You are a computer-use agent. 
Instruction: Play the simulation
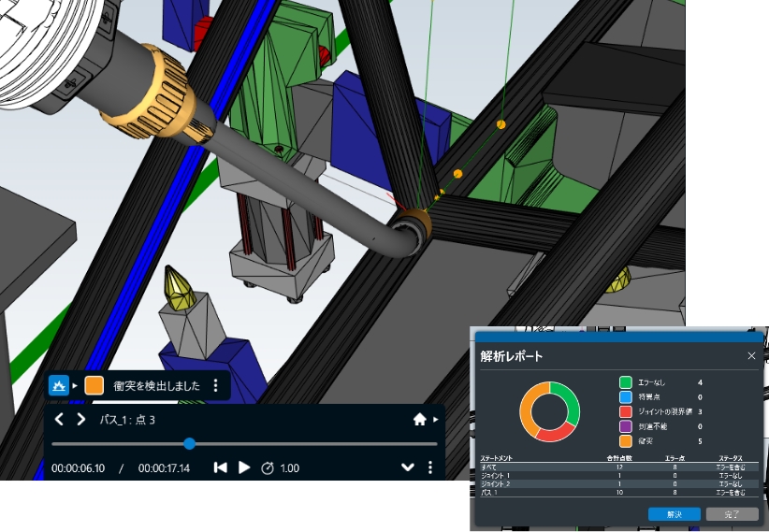[244, 467]
